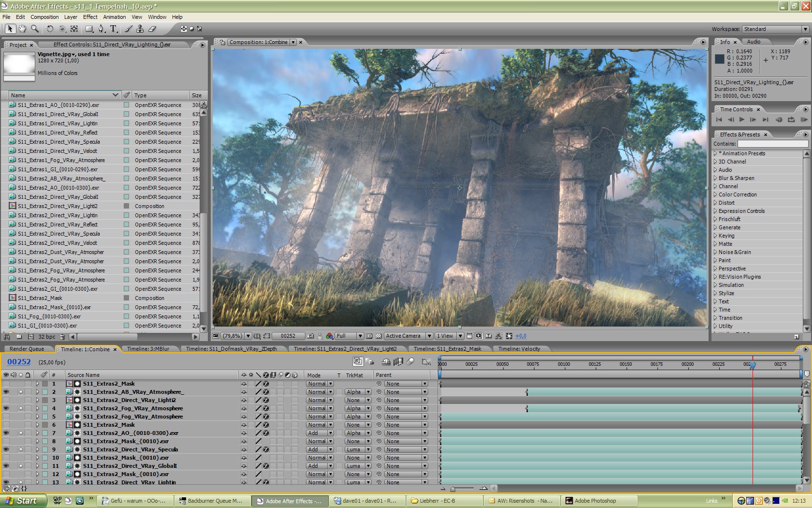Hide layer 11 S11_Extras2_Direct_VRay_Global
Image resolution: width=812 pixels, height=508 pixels.
click(x=6, y=466)
